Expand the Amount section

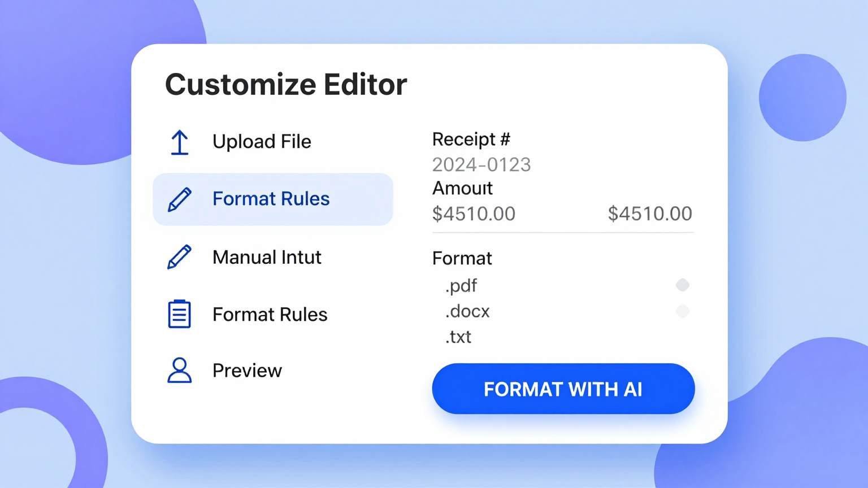[x=462, y=188]
